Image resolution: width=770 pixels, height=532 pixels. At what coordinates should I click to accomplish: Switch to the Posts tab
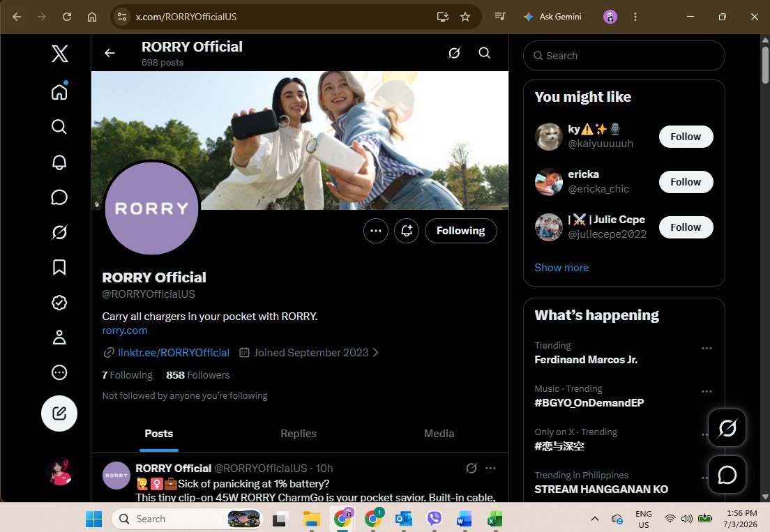[x=158, y=434]
